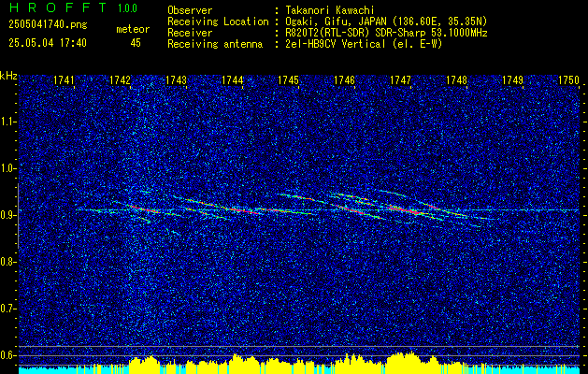This screenshot has height=374, width=588.
Task: Click the 1743 time axis label
Action: [x=176, y=80]
